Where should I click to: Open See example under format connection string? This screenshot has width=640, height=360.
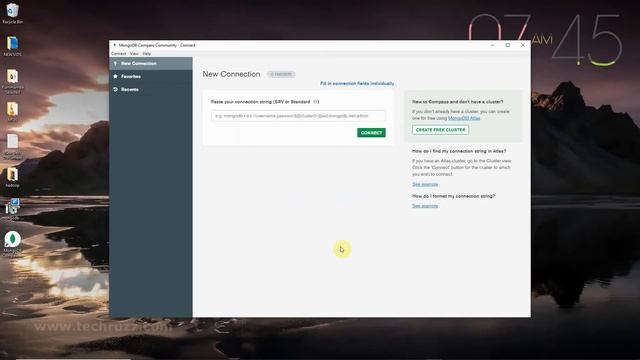pos(425,206)
